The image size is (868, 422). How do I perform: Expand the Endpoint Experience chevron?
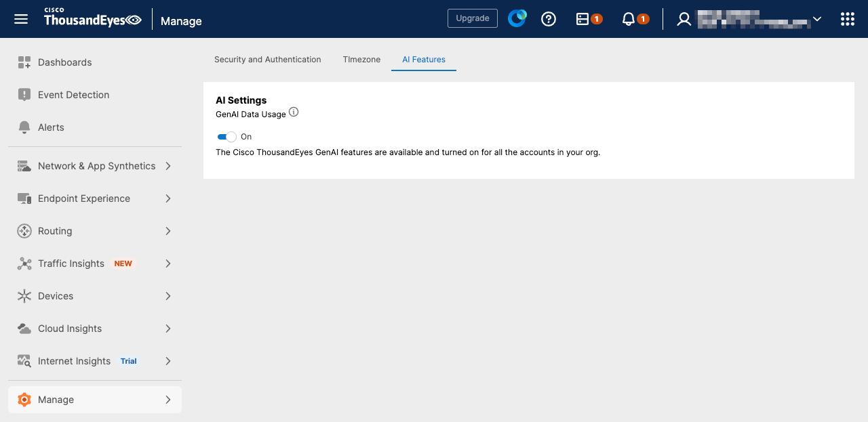click(168, 198)
